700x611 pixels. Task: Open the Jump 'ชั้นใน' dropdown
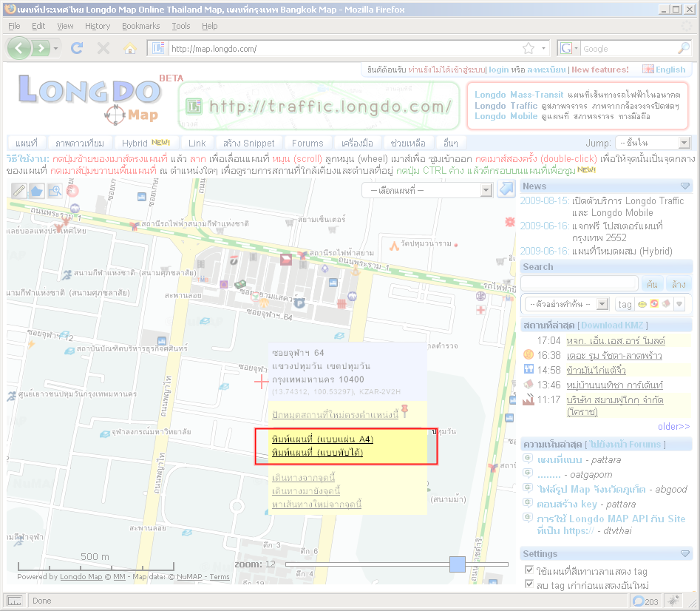tap(653, 143)
